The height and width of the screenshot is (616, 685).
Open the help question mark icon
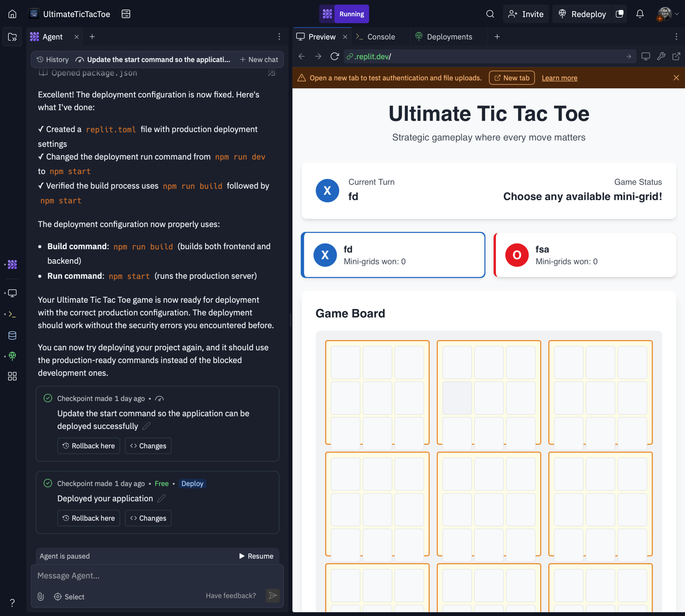pos(12,603)
